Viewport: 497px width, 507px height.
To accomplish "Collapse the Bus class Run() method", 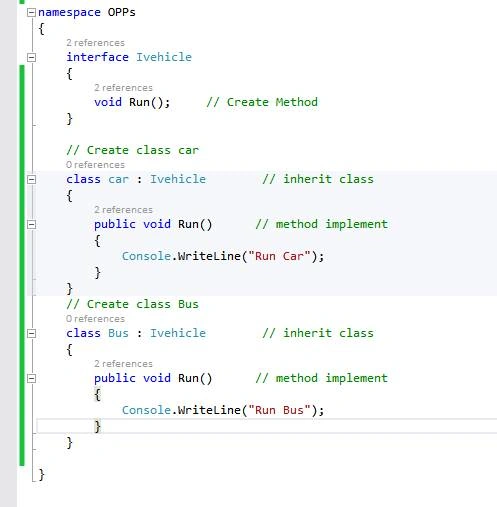I will pos(31,378).
